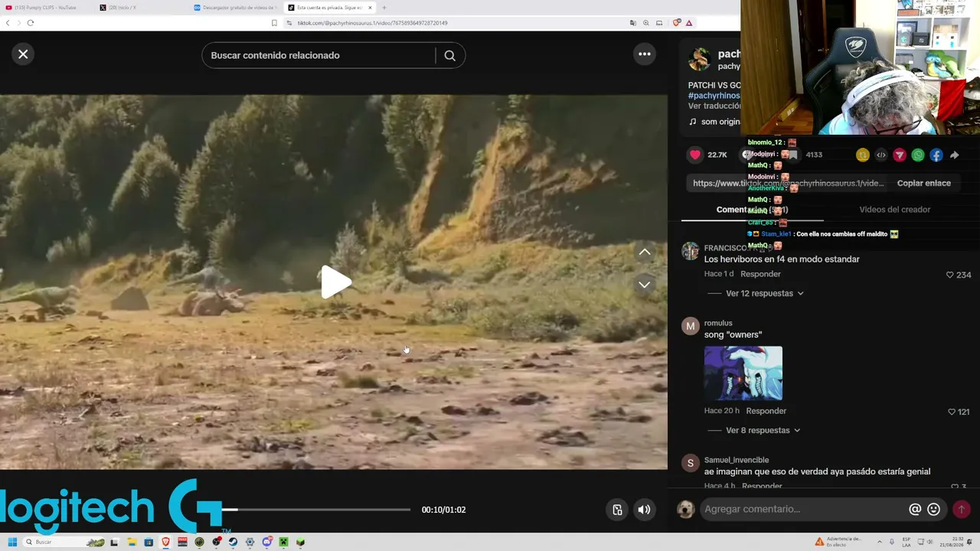980x551 pixels.
Task: Toggle the video volume speaker icon
Action: coord(645,510)
